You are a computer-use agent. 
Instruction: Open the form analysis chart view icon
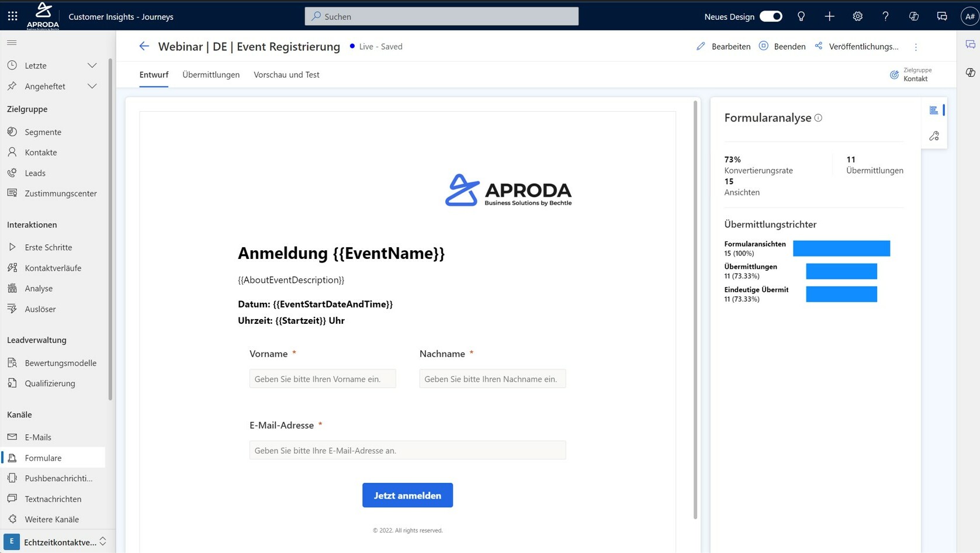tap(933, 110)
